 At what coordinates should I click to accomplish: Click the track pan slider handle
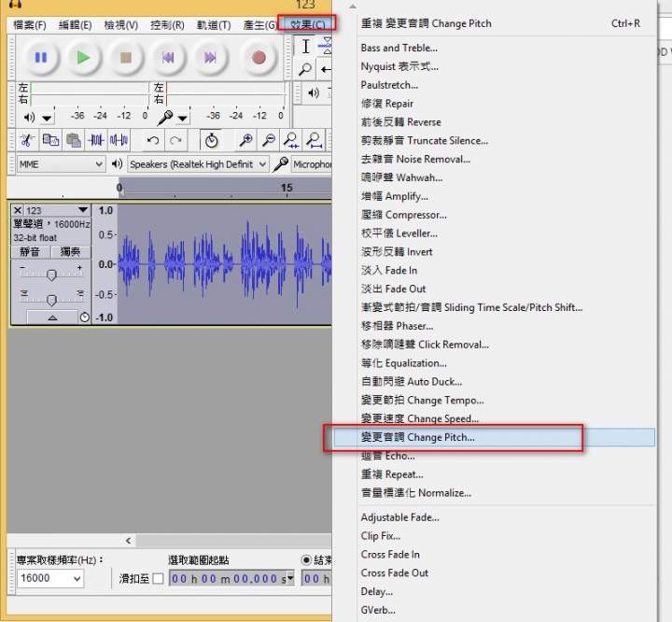pos(51,300)
